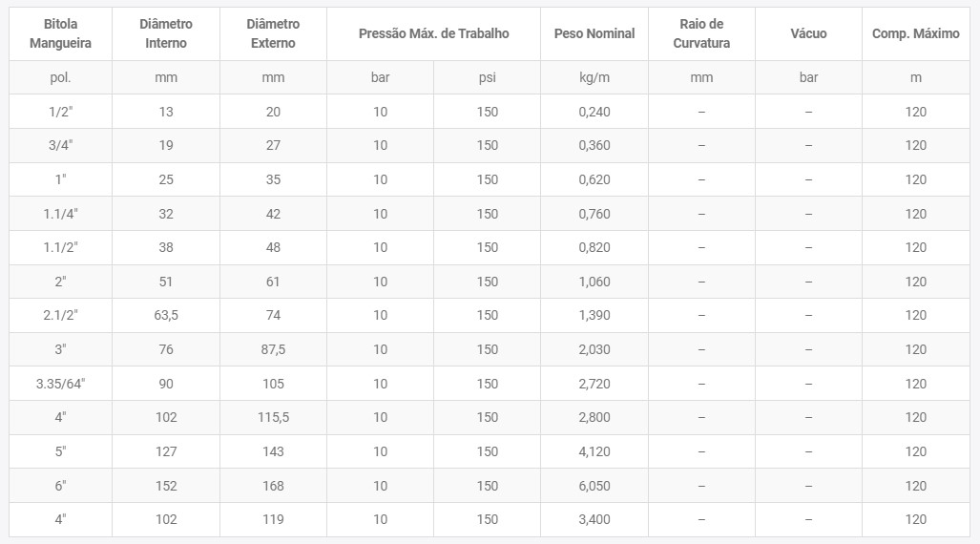Click the 87,5 external diameter value
The width and height of the screenshot is (980, 544).
coord(273,349)
